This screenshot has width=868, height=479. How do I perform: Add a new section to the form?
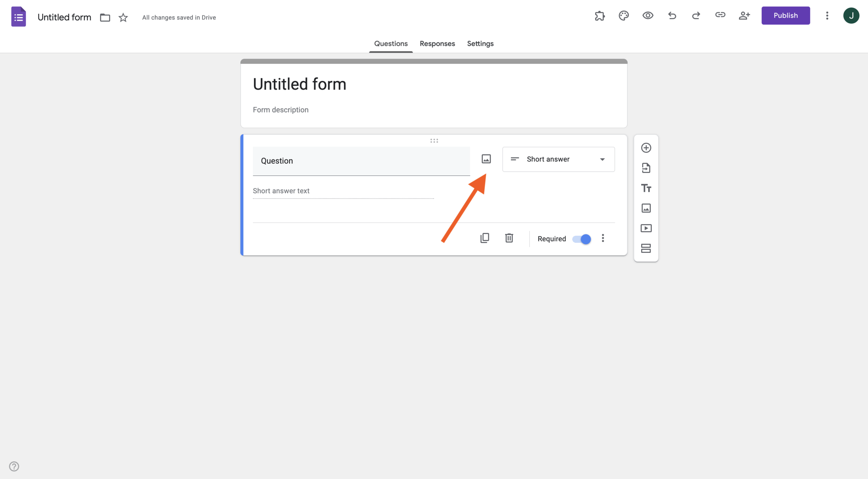[646, 248]
